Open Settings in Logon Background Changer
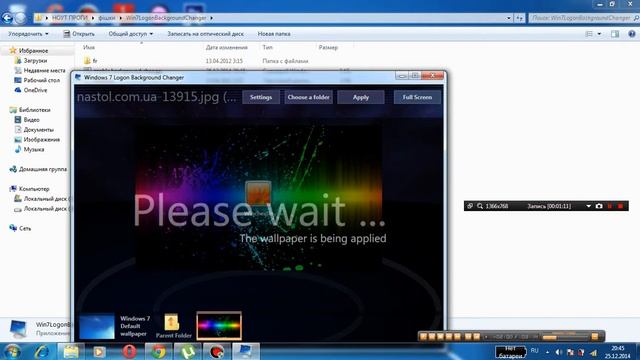This screenshot has width=640, height=360. click(261, 97)
